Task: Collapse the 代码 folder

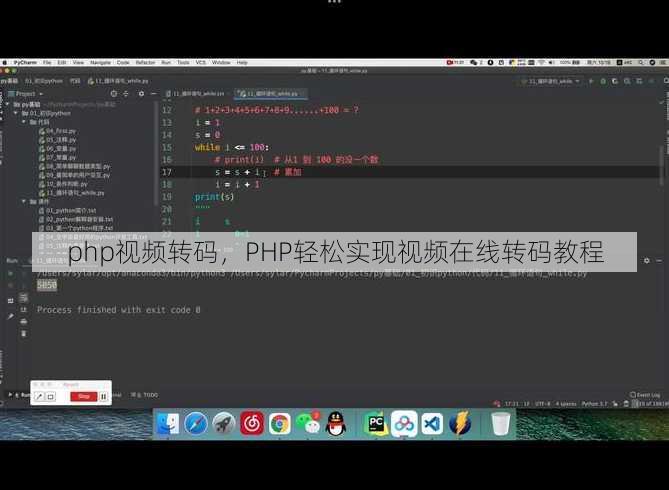Action: (24, 122)
